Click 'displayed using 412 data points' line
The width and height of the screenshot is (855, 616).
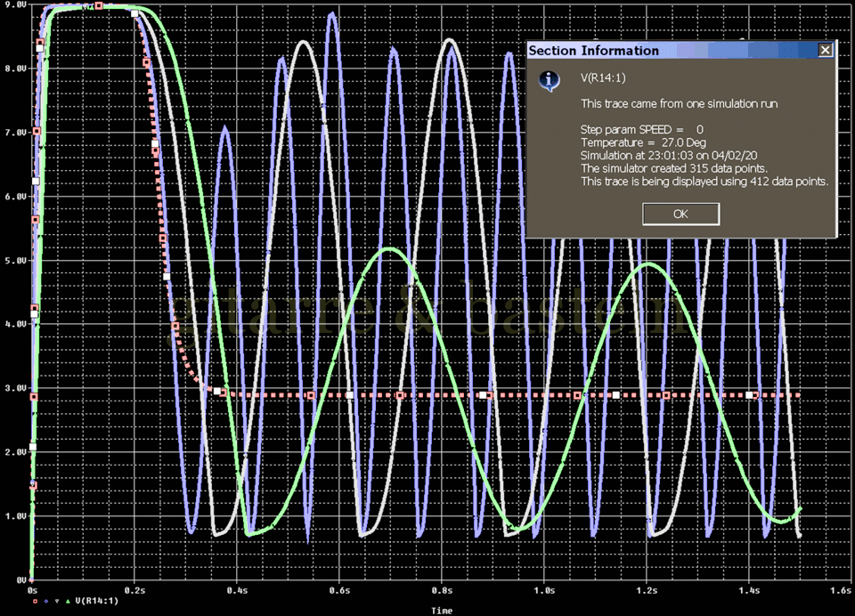pos(704,182)
